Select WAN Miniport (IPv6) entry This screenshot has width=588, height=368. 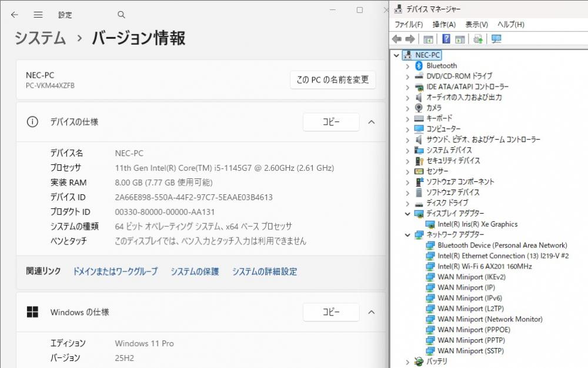tap(469, 298)
